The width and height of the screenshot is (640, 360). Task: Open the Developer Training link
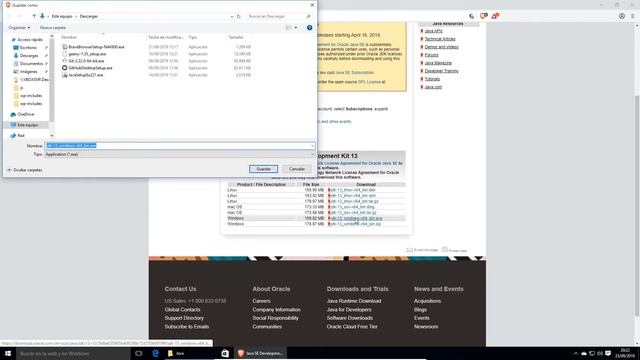point(441,71)
